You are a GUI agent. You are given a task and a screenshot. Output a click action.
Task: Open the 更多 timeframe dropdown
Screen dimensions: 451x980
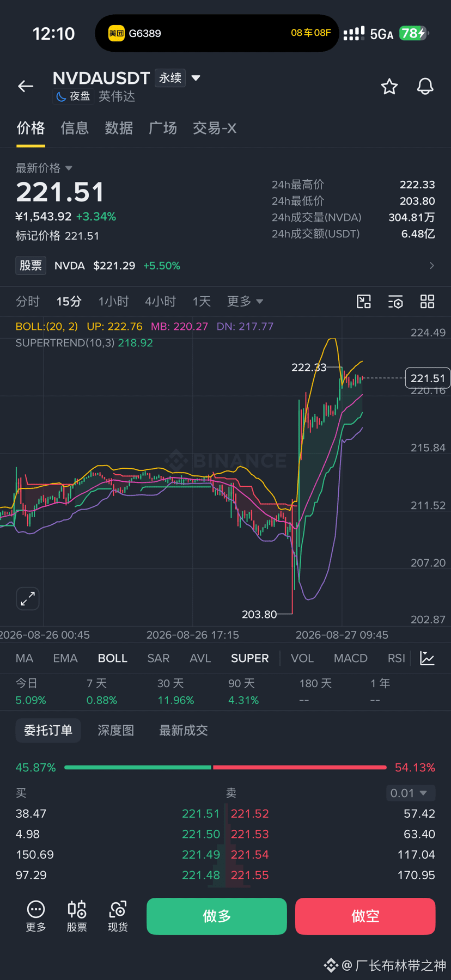[245, 302]
